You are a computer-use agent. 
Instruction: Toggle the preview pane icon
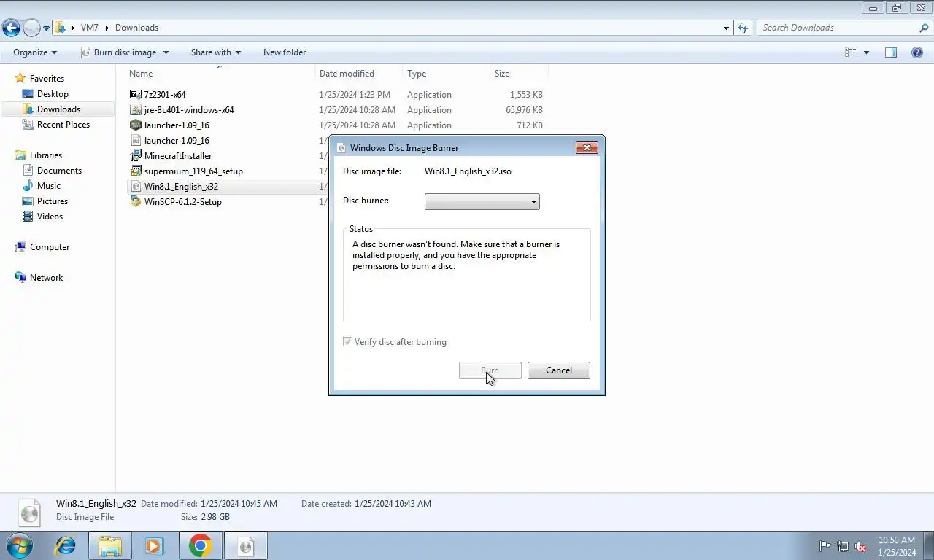click(x=891, y=52)
